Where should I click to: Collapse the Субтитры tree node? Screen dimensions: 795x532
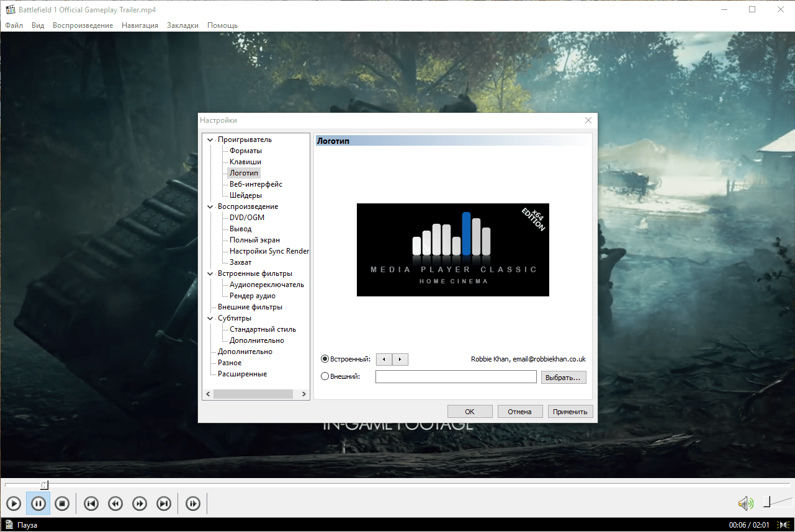point(210,318)
